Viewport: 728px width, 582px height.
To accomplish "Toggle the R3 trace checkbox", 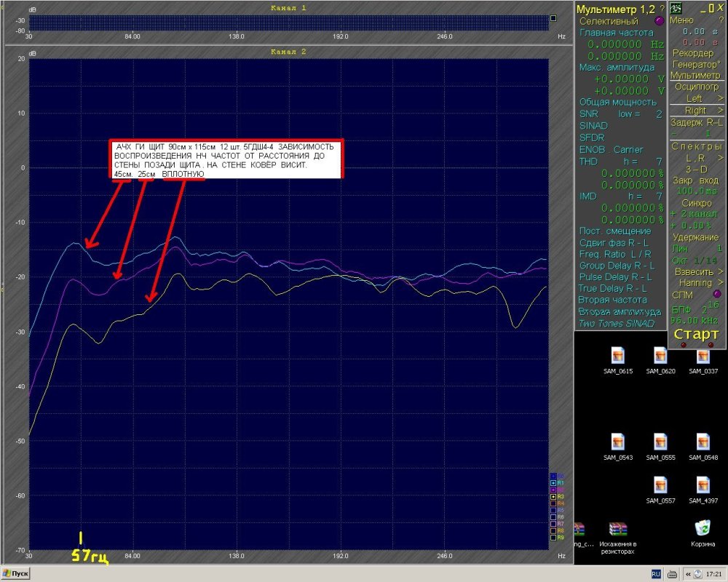I will pyautogui.click(x=553, y=496).
